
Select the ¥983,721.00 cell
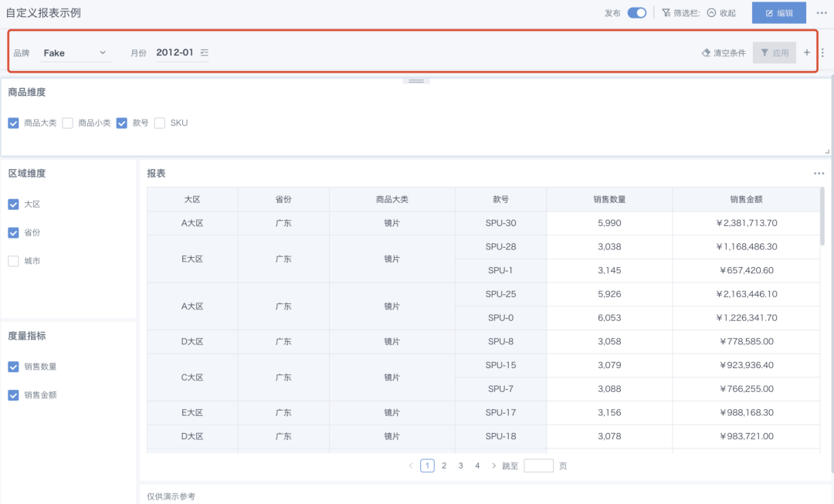point(746,437)
